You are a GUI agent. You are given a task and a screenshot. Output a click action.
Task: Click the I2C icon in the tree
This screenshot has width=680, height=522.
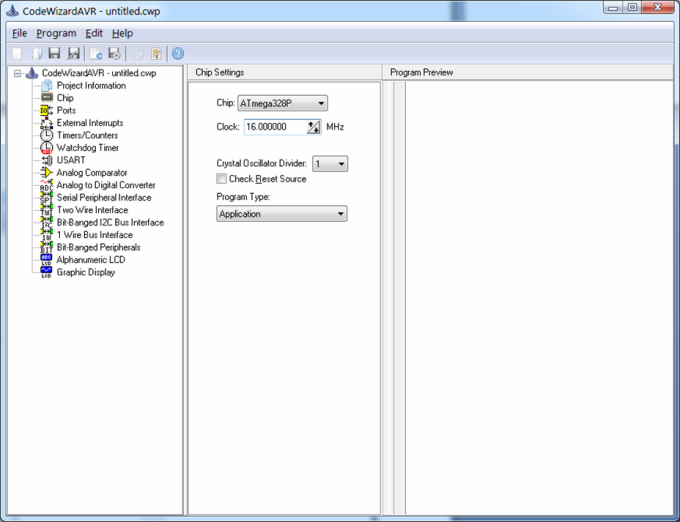click(46, 223)
